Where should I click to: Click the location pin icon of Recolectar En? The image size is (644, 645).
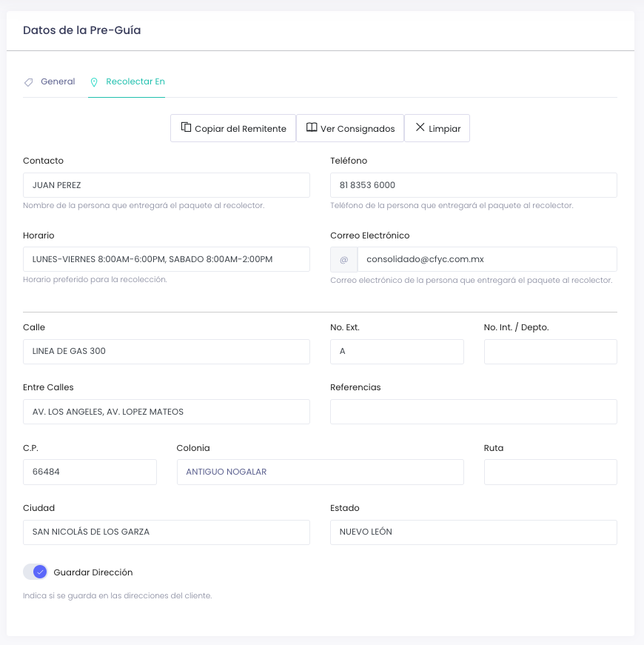pos(94,82)
